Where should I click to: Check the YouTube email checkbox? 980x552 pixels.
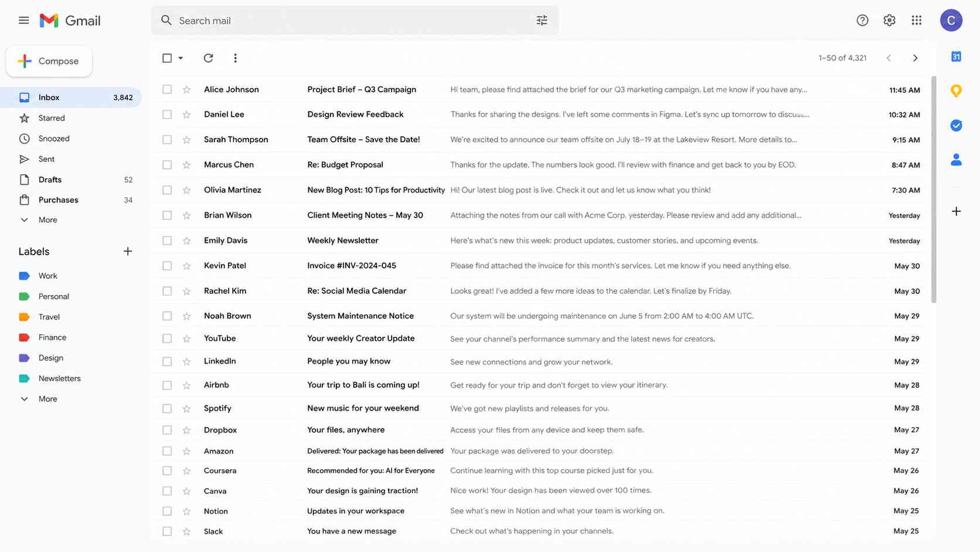click(167, 338)
